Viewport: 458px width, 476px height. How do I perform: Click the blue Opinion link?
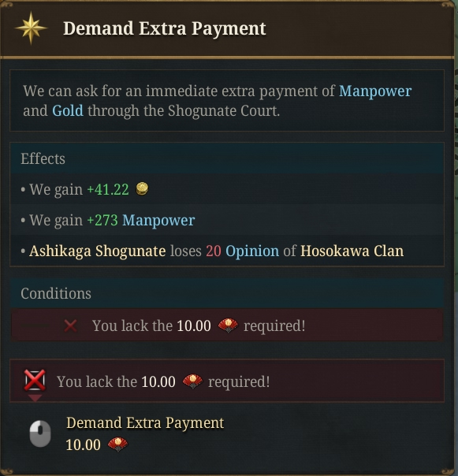tap(252, 251)
